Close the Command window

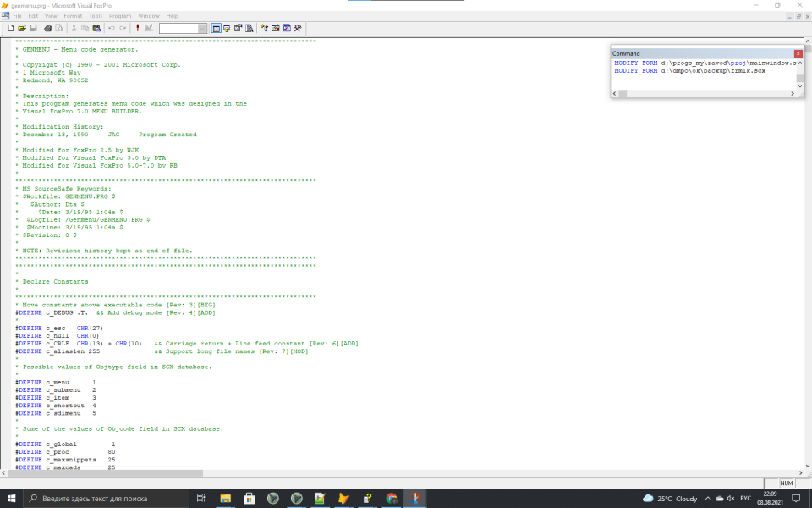click(x=798, y=53)
